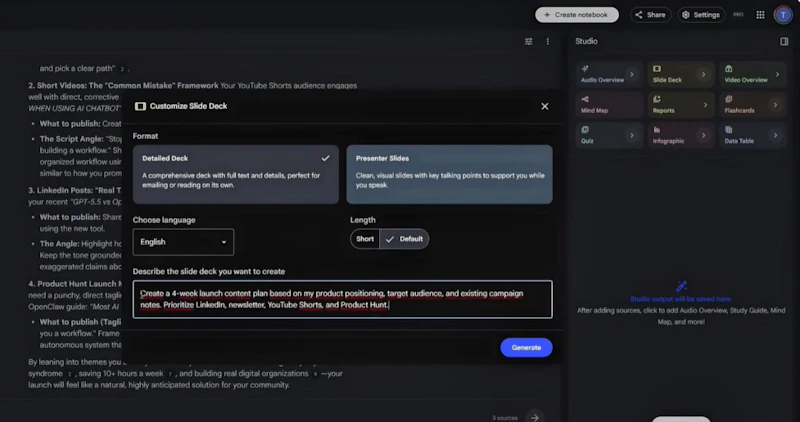Viewport: 800px width, 422px height.
Task: Select the Slide Deck tile icon
Action: [657, 69]
